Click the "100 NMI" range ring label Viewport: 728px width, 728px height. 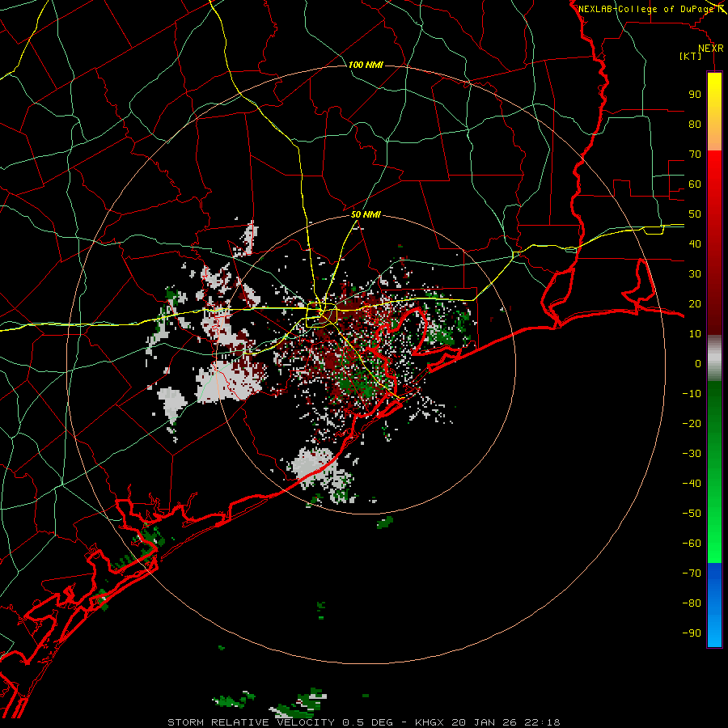366,65
